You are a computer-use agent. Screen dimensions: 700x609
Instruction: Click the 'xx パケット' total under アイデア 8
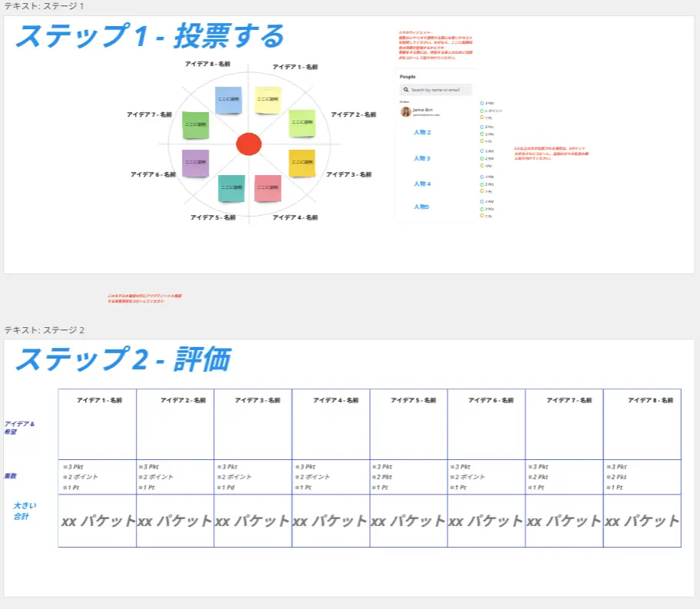pos(642,521)
